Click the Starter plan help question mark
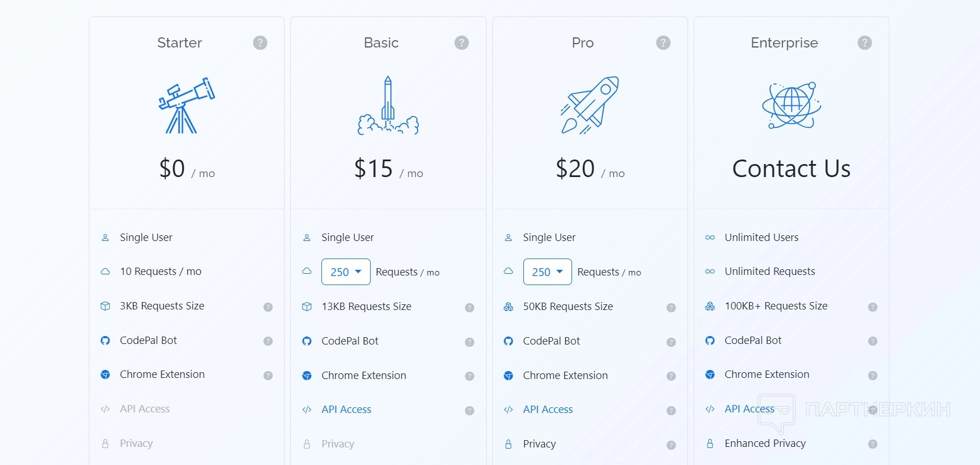980x465 pixels. point(260,43)
